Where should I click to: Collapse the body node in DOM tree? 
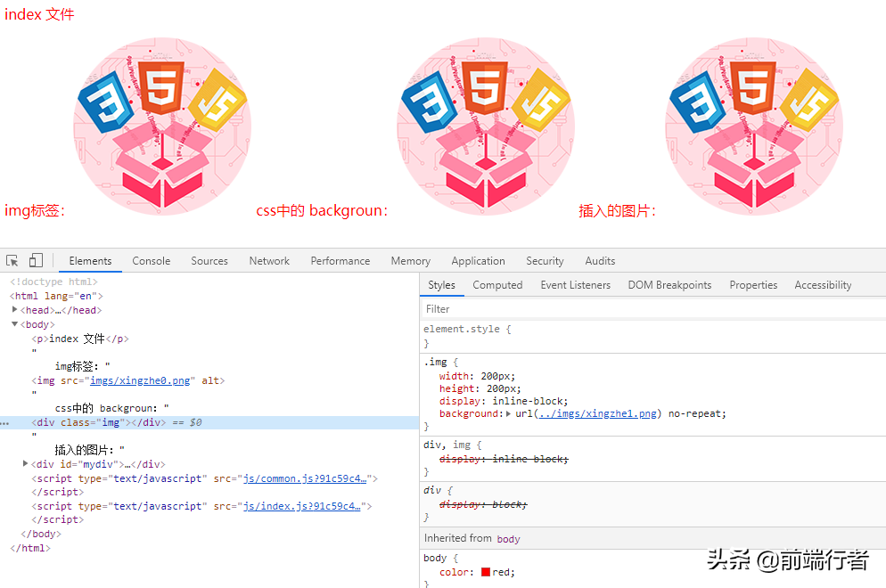[14, 324]
